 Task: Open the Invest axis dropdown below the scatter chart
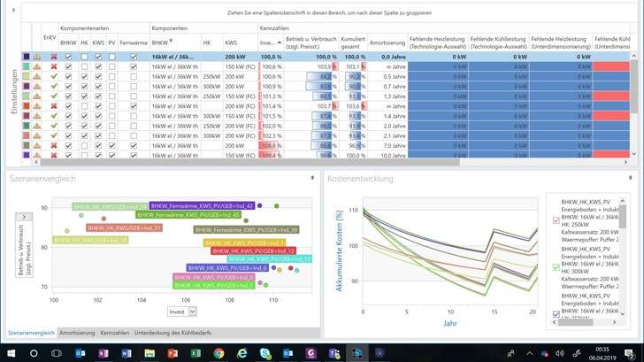click(192, 312)
